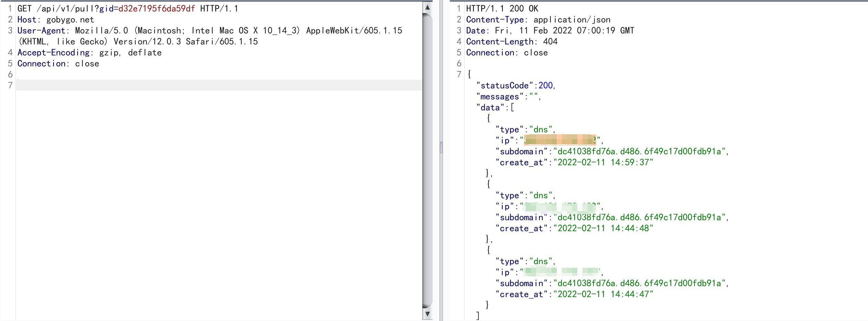Click the create_at value 2022-02-11 14:44:47
Viewport: 868px width, 321px height.
[603, 294]
